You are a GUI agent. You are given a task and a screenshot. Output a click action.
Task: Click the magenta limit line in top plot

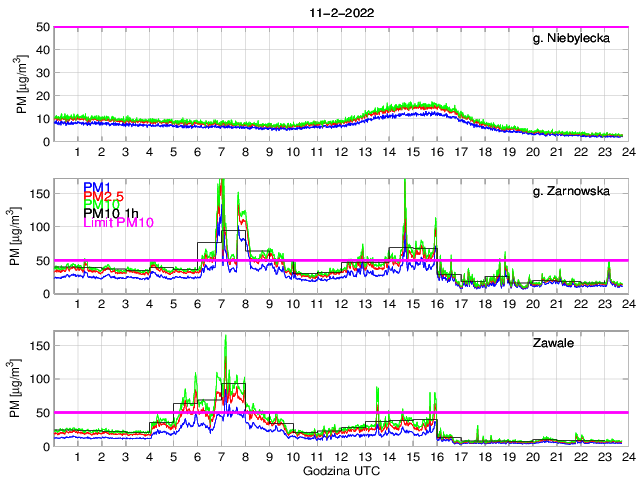(x=340, y=27)
